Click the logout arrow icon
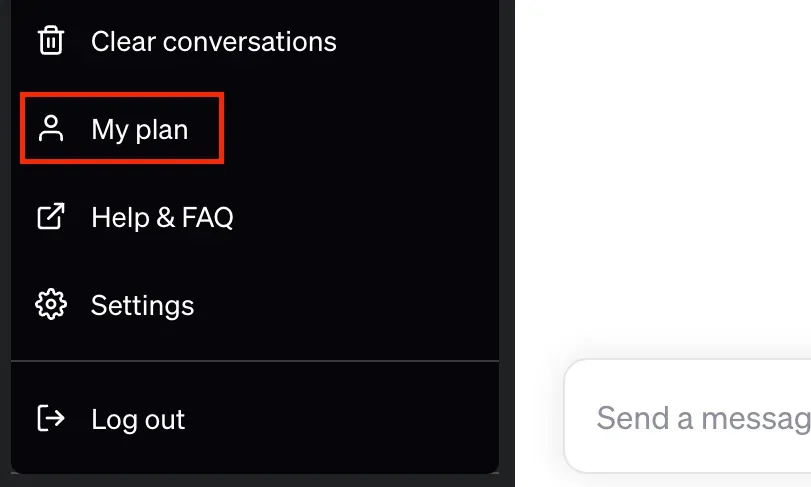The image size is (811, 487). coord(51,418)
